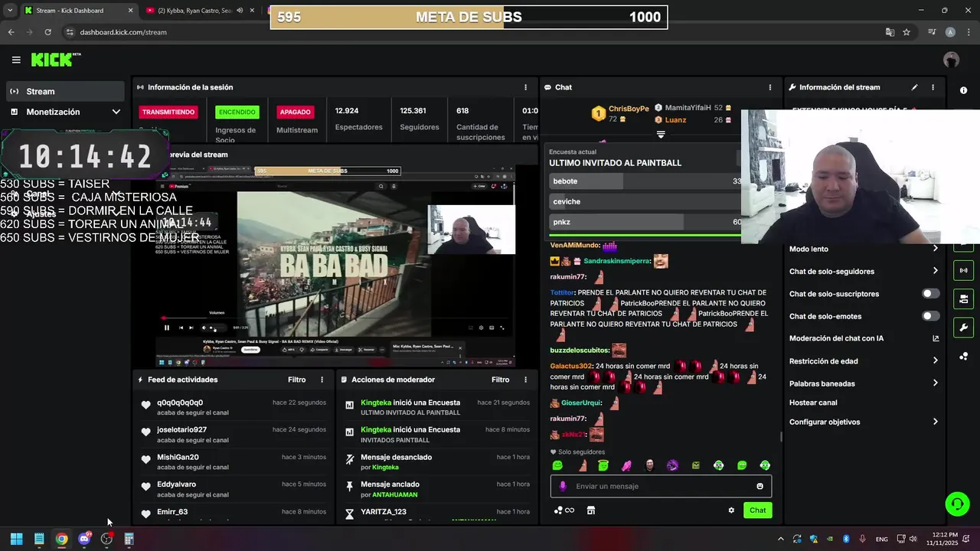The width and height of the screenshot is (980, 551).
Task: Expand Modo lento settings
Action: (864, 249)
